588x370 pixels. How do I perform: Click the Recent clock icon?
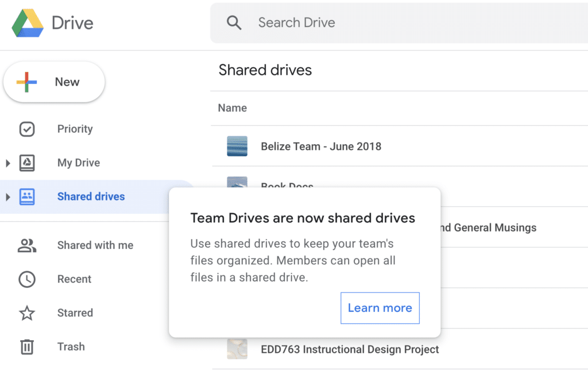click(x=27, y=279)
